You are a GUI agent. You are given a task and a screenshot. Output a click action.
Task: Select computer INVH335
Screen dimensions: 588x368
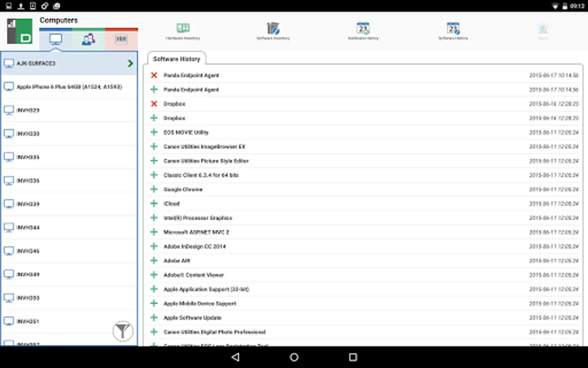(69, 157)
